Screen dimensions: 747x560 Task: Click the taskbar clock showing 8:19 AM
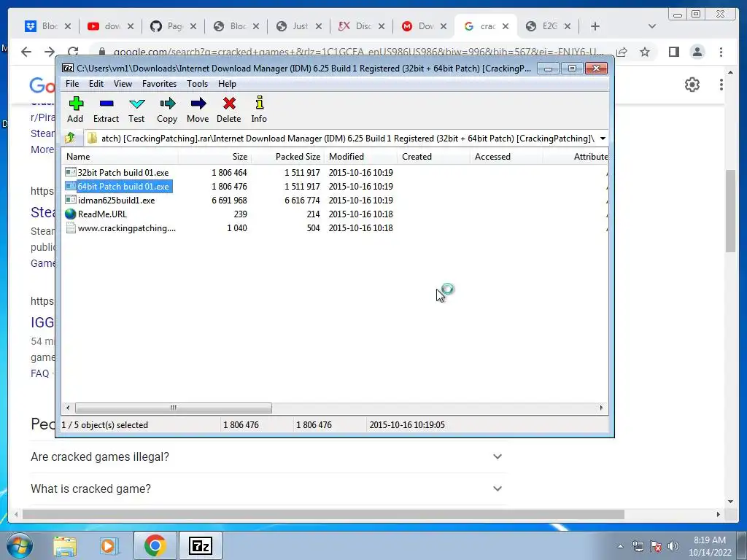[x=709, y=546]
